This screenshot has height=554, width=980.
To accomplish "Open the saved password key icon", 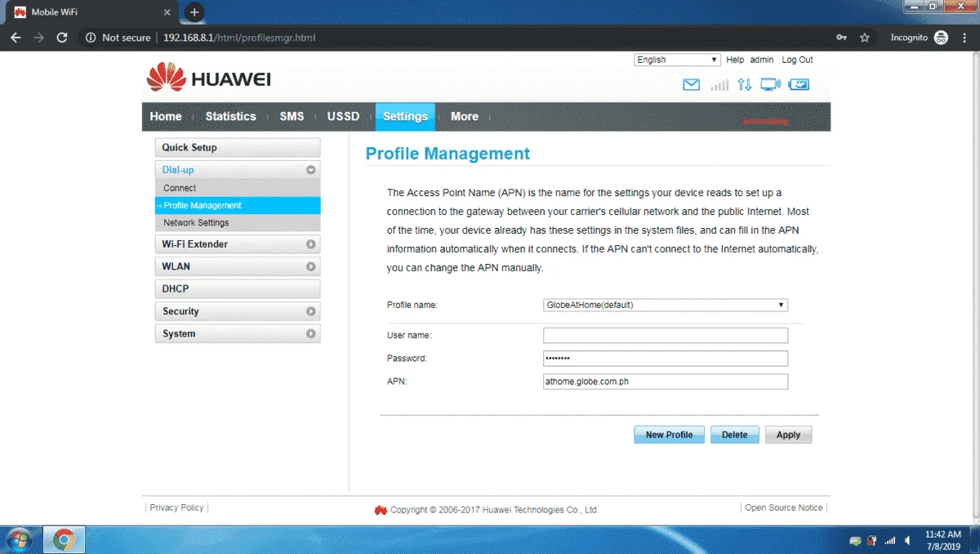I will click(x=842, y=38).
